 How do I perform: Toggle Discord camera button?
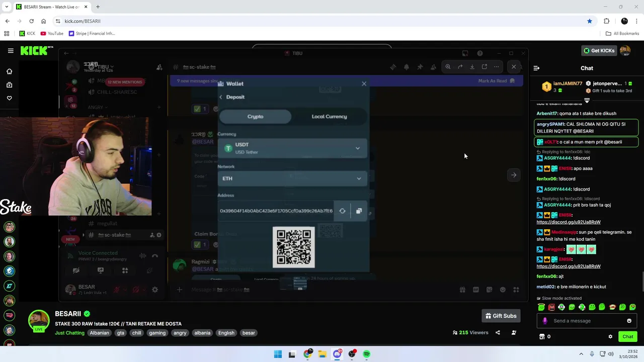[76, 270]
